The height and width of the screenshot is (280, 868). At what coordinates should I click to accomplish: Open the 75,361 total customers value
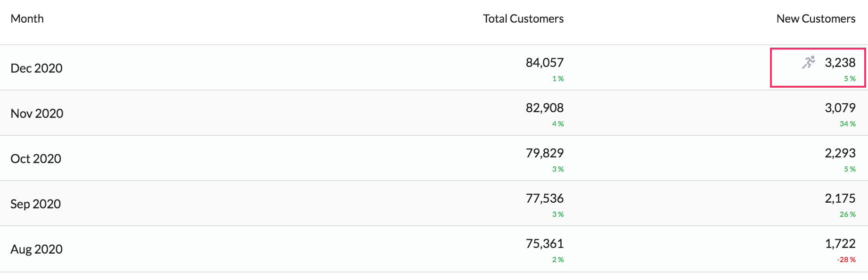tap(545, 244)
